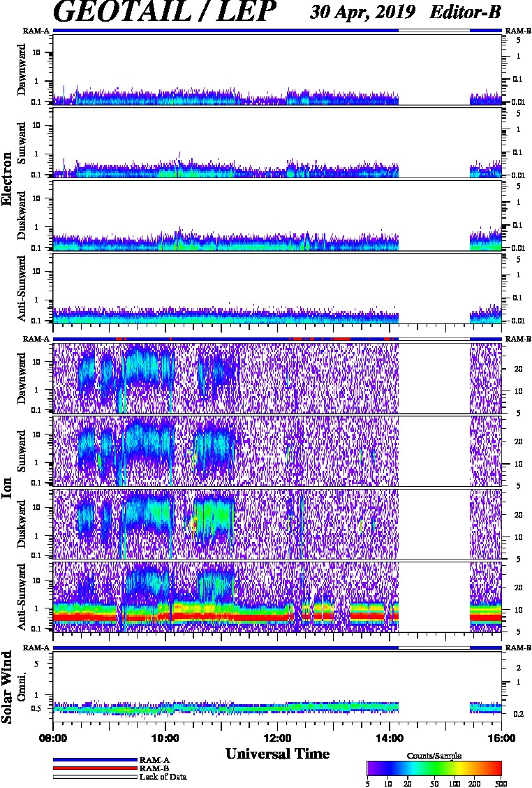Click the Omni. solar wind panel label
The height and width of the screenshot is (788, 532).
[x=22, y=687]
